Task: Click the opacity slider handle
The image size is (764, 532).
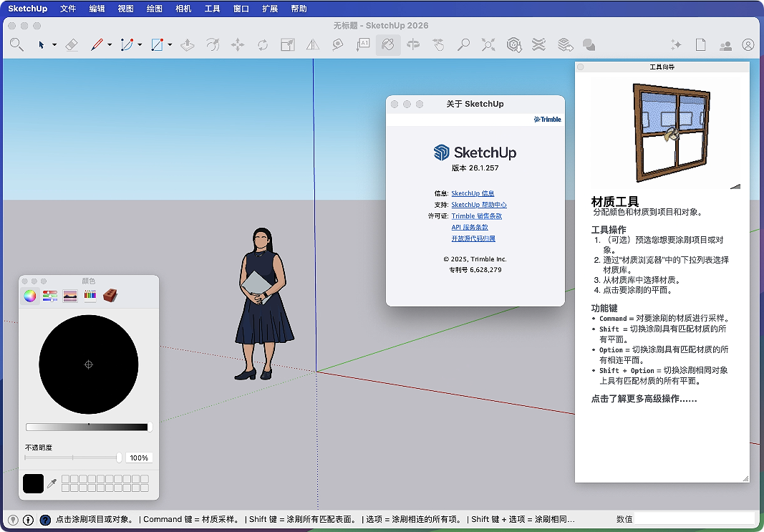Action: click(x=119, y=458)
